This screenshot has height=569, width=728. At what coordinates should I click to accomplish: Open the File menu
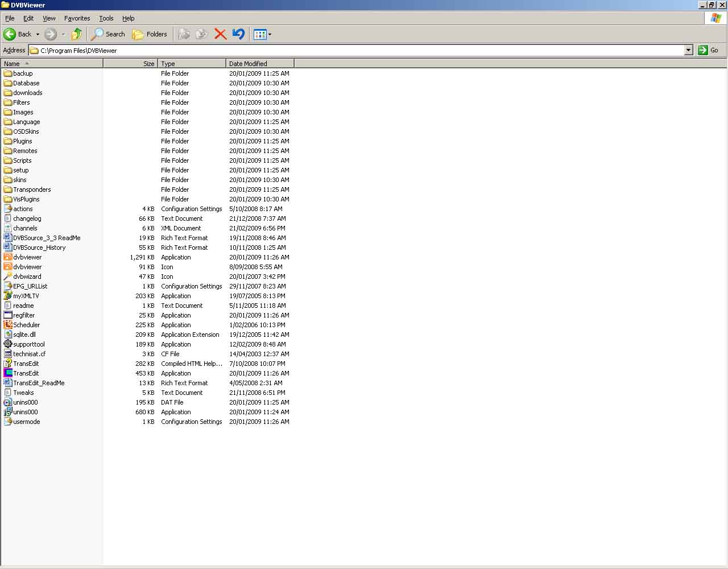pos(10,18)
